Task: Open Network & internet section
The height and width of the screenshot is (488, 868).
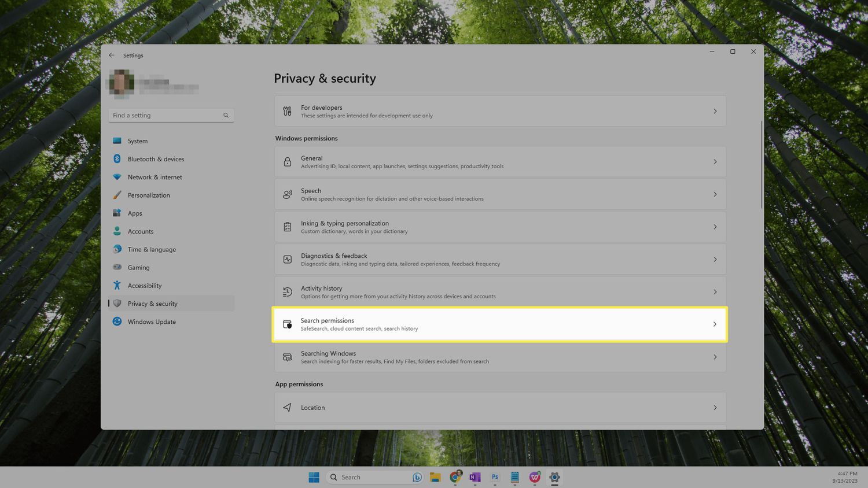Action: point(155,178)
